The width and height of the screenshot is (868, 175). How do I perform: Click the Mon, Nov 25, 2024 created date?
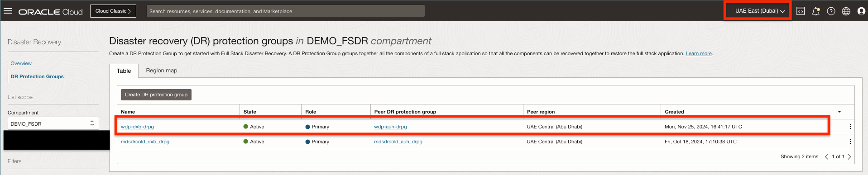click(703, 127)
